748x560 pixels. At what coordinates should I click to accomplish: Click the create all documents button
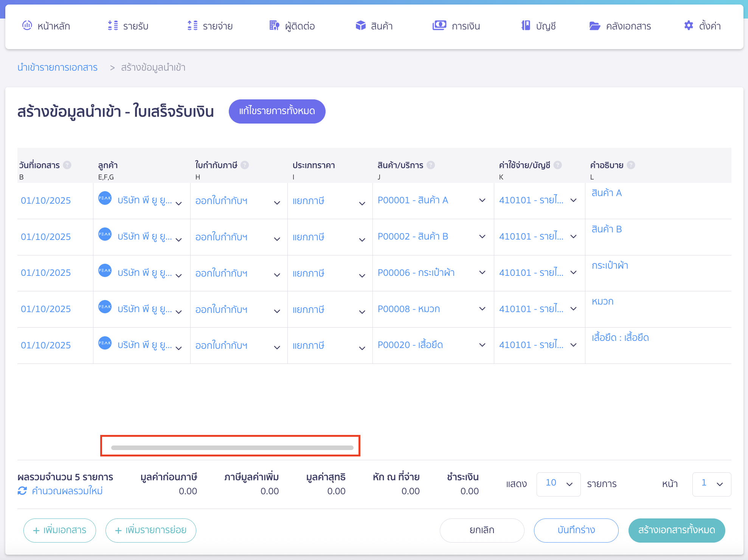coord(676,530)
